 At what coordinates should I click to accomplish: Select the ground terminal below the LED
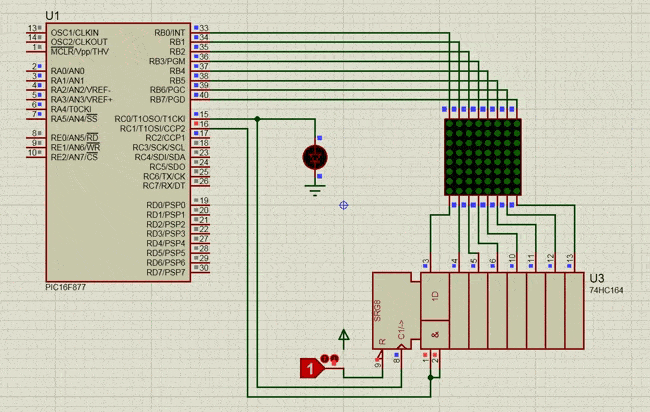coord(315,190)
